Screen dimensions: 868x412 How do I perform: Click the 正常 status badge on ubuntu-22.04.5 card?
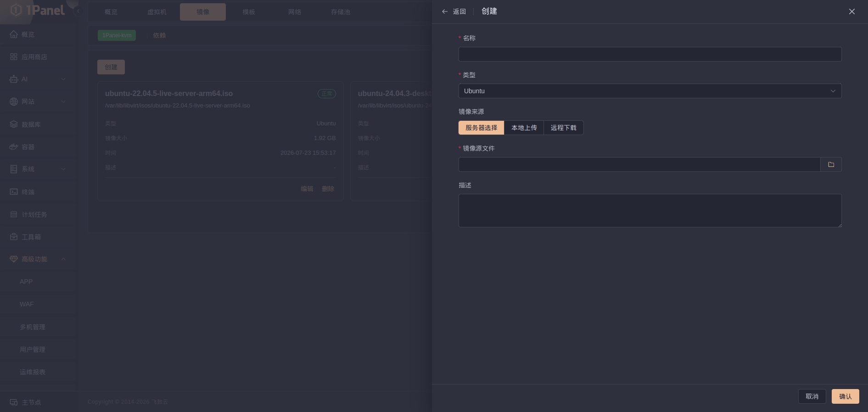(327, 94)
